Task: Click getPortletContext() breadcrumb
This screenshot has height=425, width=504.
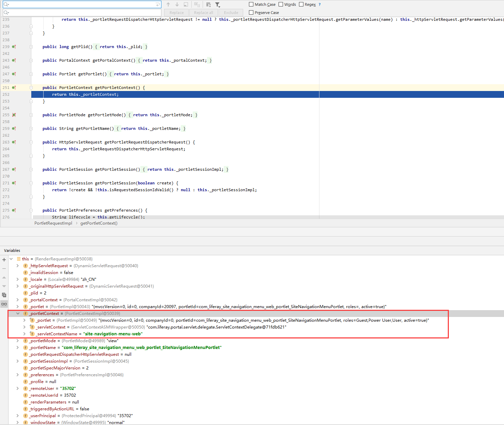Action: [x=99, y=223]
